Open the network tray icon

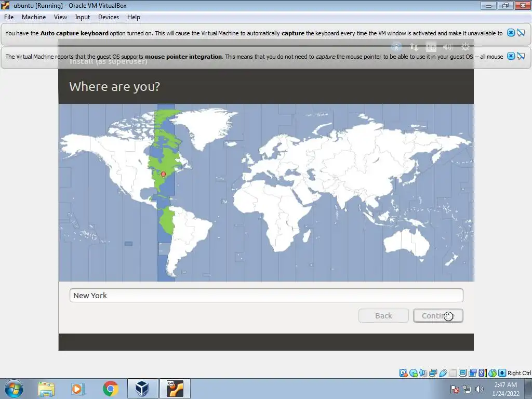point(467,389)
